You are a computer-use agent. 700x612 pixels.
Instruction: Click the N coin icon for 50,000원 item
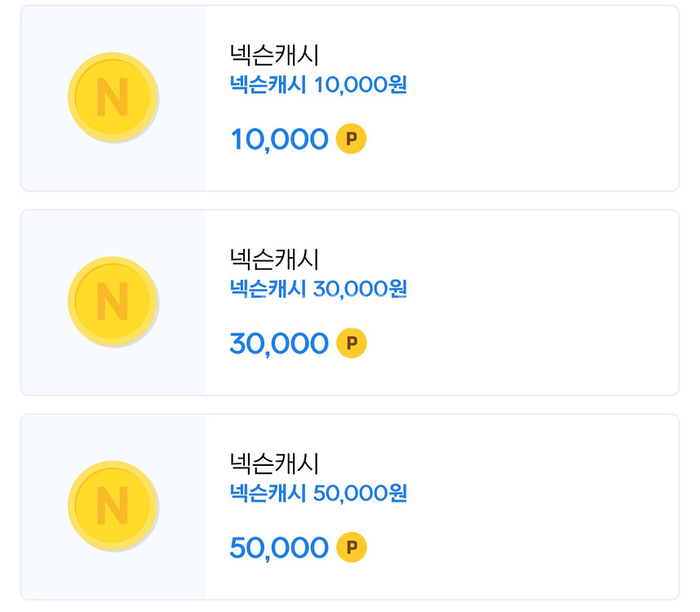tap(113, 506)
